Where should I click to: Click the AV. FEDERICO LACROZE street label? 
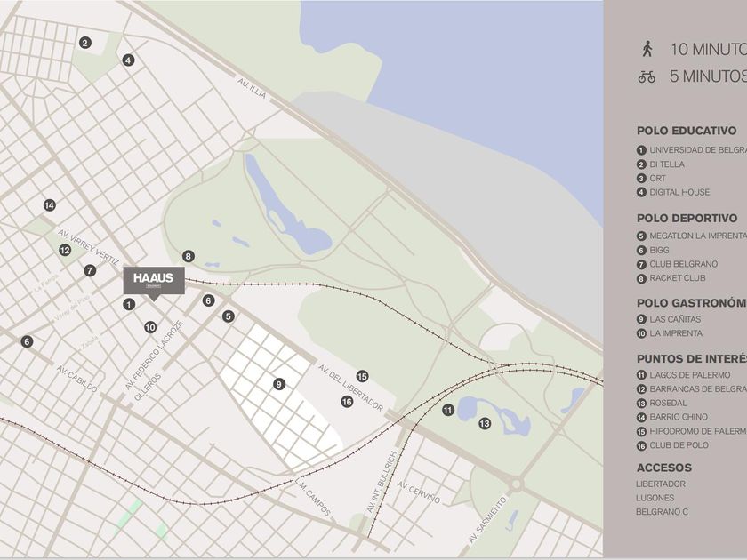coord(154,356)
